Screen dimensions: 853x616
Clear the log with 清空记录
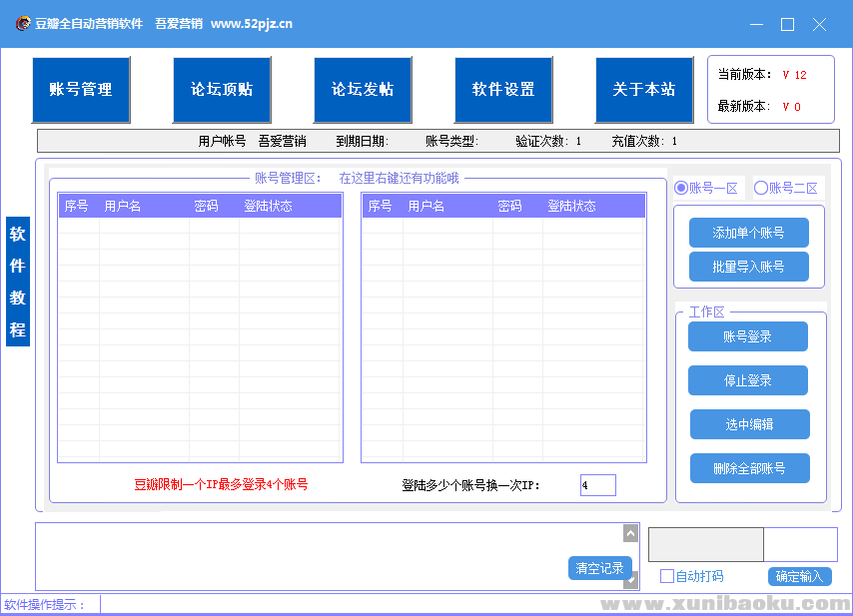[599, 568]
